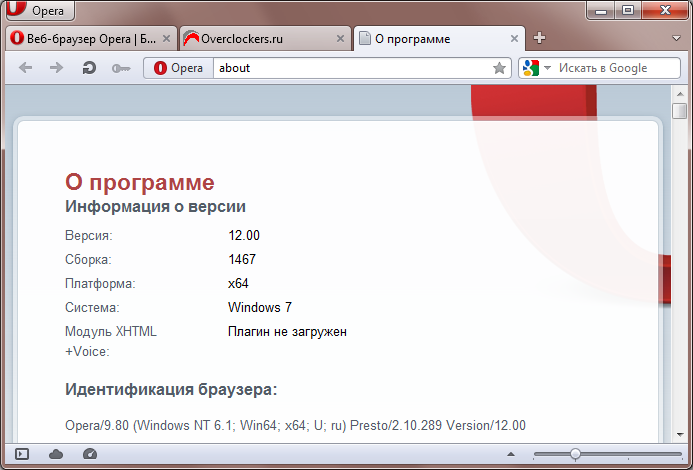The width and height of the screenshot is (693, 470).
Task: Focus the address field showing about
Action: (351, 68)
